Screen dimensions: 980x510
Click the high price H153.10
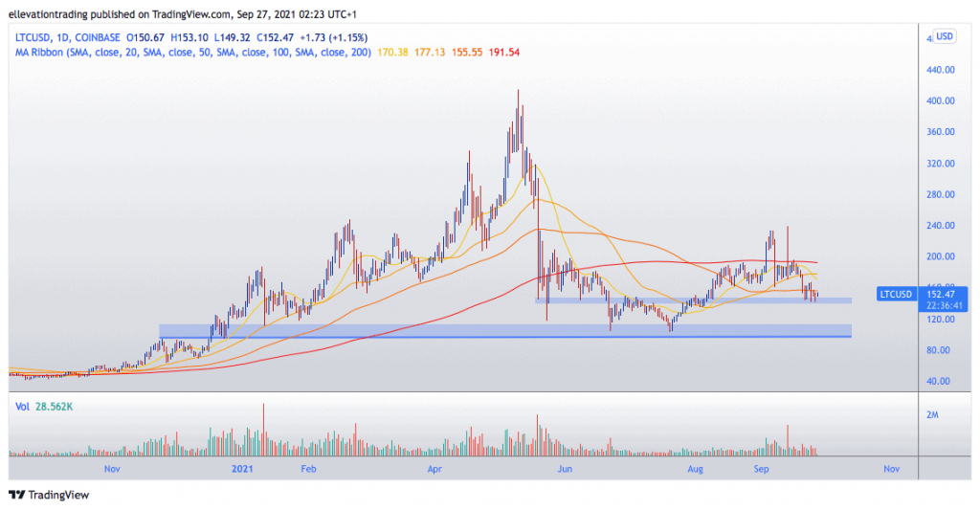pyautogui.click(x=189, y=37)
